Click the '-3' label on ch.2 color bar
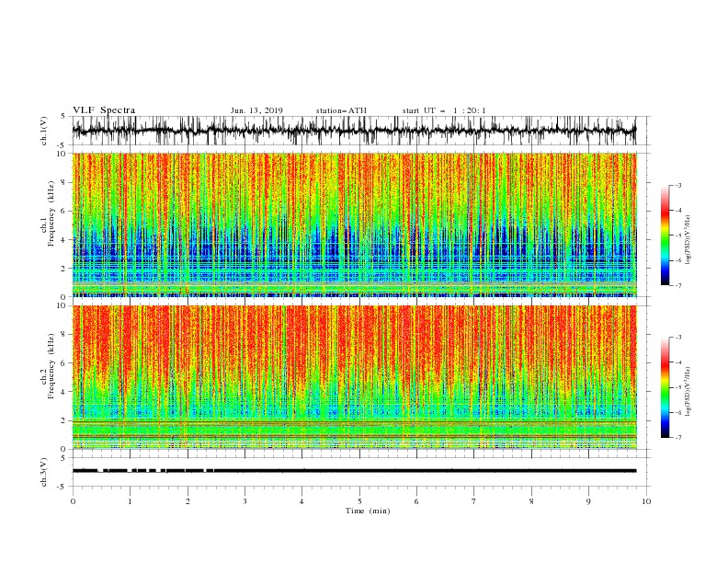728x563 pixels. (x=678, y=338)
